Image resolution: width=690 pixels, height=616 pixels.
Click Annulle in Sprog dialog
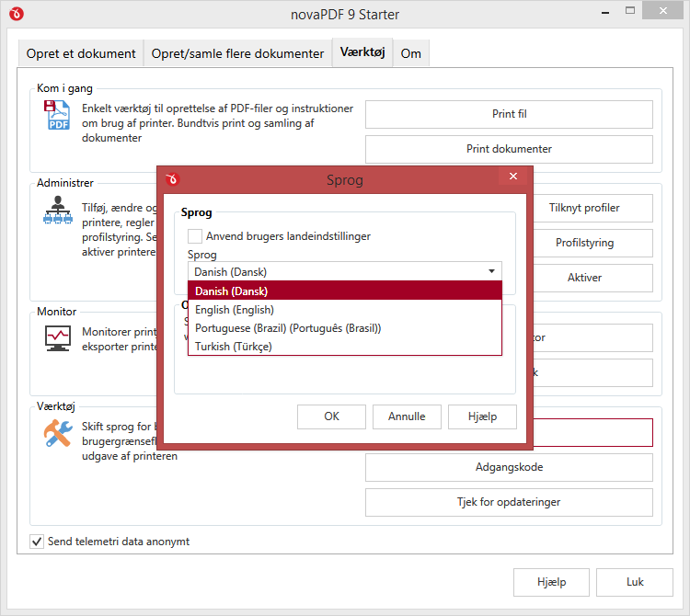coord(407,416)
